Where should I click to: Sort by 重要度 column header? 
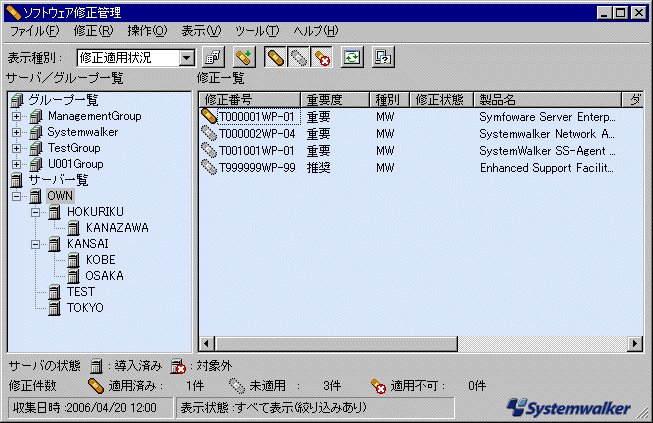(x=335, y=100)
